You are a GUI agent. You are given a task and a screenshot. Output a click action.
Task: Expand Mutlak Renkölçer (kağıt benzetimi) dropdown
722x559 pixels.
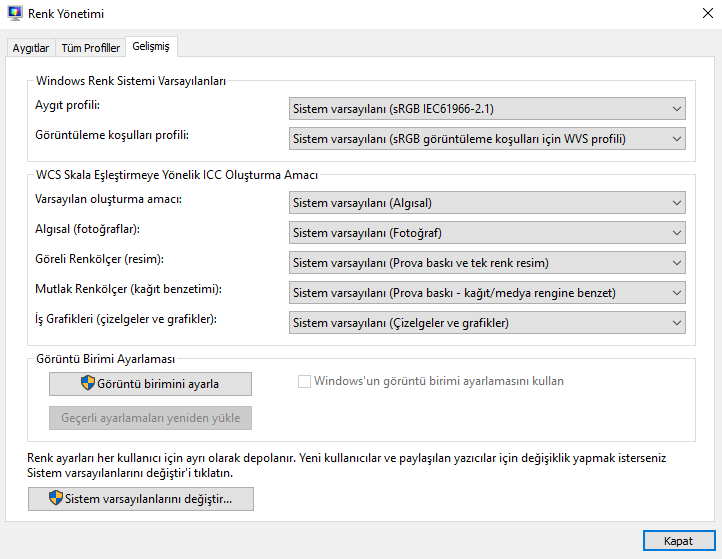tap(487, 292)
